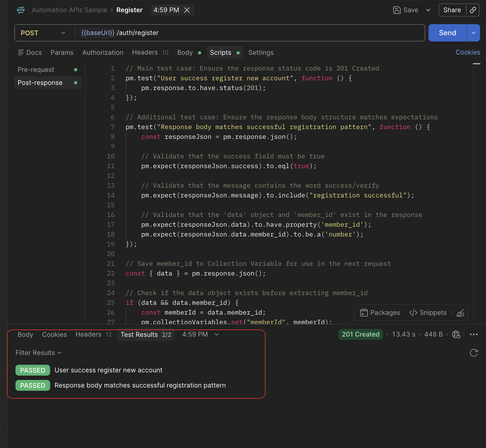This screenshot has width=486, height=448.
Task: Switch to the Params tab
Action: tap(62, 53)
